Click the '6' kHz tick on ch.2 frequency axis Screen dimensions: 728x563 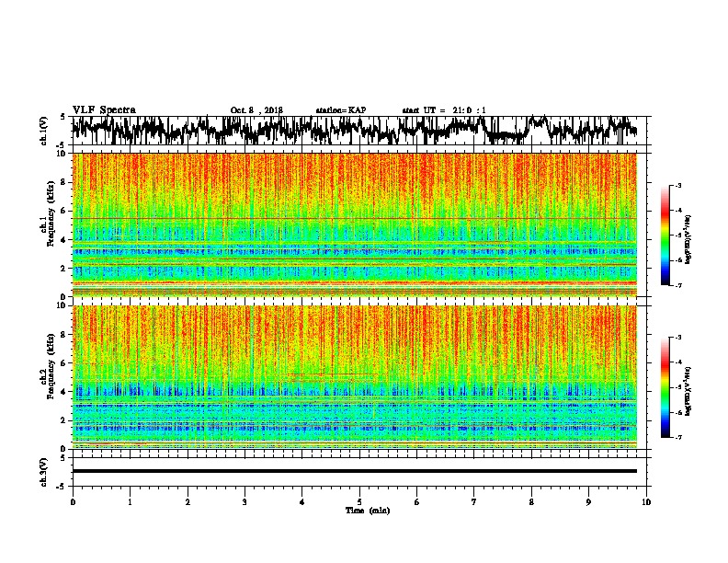pos(65,363)
